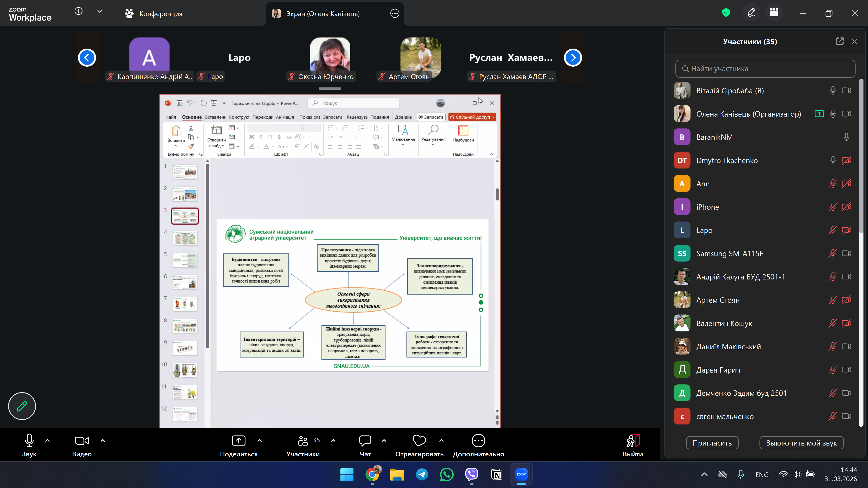
Task: Click the Пригласить button
Action: 712,443
